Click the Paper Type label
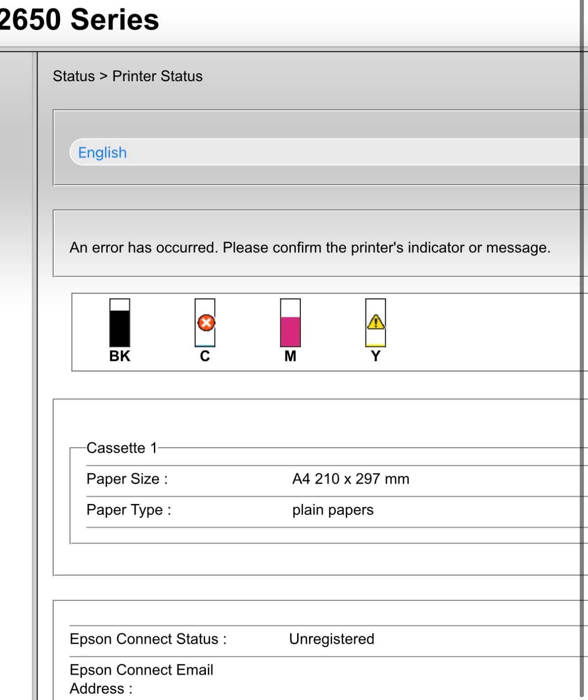The image size is (588, 700). pyautogui.click(x=129, y=510)
